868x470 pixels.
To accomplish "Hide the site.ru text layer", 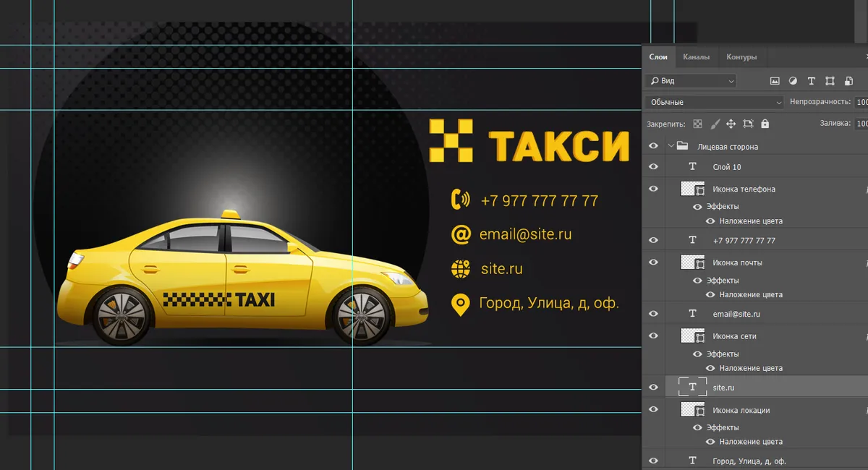I will (x=654, y=387).
